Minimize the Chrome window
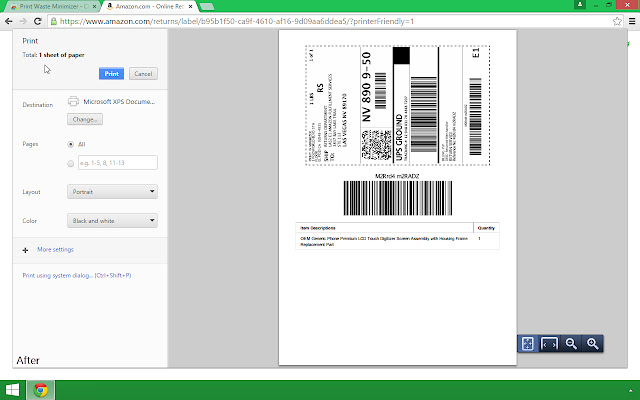Image resolution: width=640 pixels, height=400 pixels. (596, 5)
